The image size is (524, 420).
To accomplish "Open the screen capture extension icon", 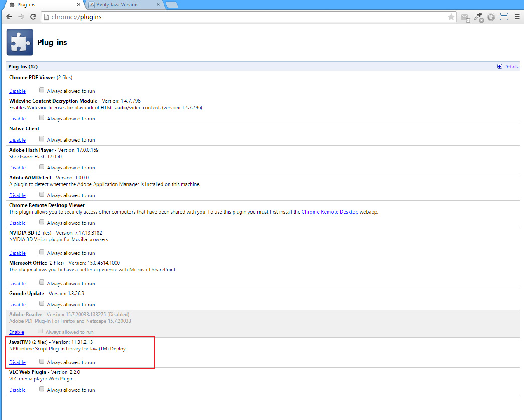I will (504, 17).
